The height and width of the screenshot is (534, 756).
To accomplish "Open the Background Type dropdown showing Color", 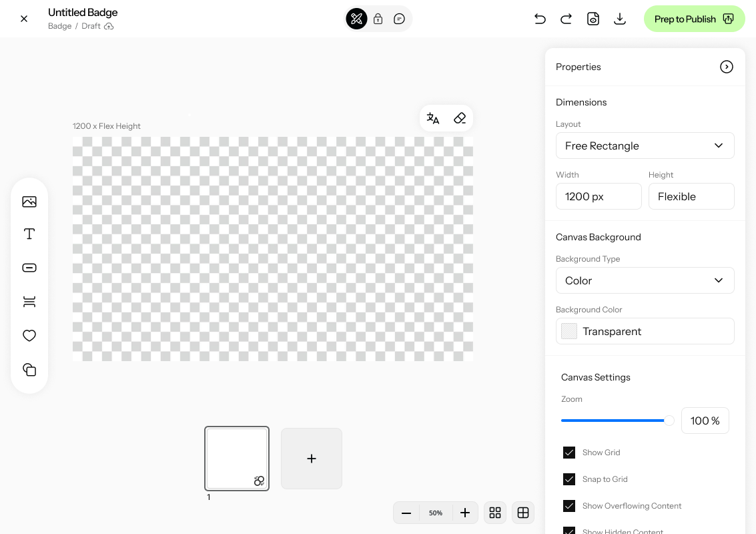I will click(x=645, y=280).
